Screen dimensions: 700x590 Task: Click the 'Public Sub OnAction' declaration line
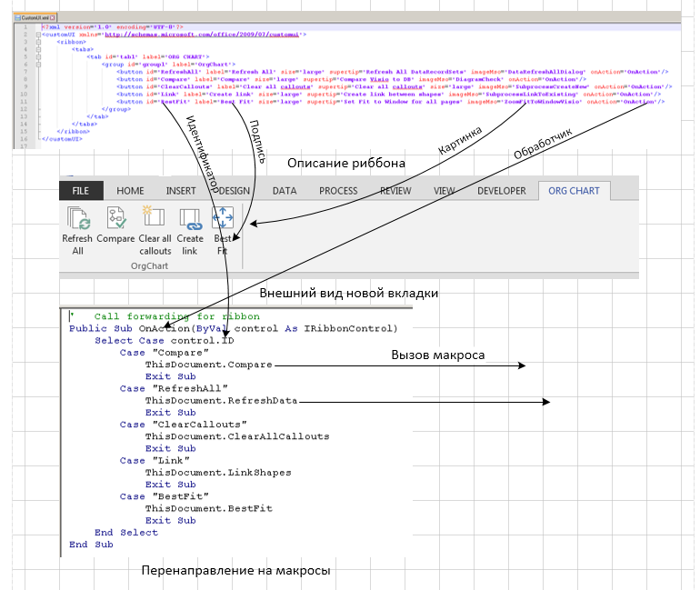(x=233, y=328)
